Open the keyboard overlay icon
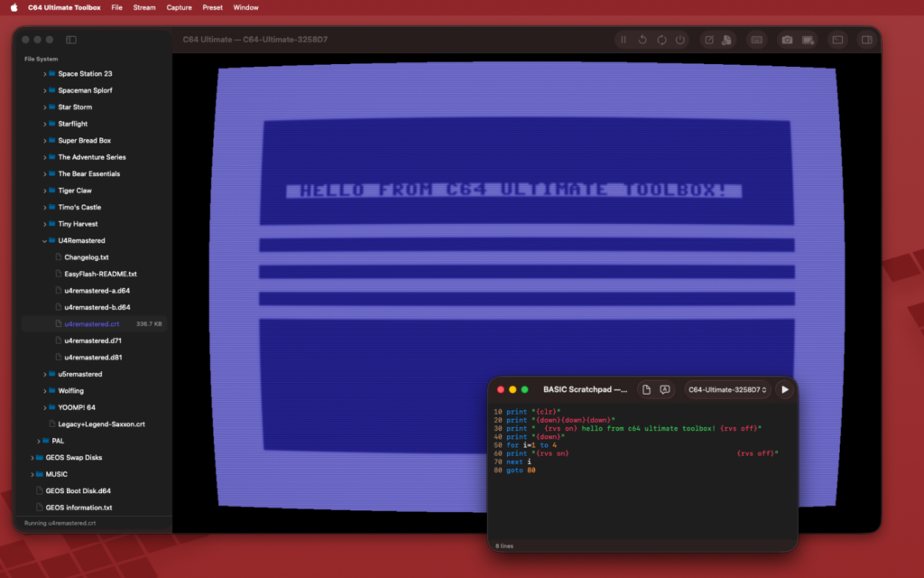The height and width of the screenshot is (578, 924). tap(756, 40)
